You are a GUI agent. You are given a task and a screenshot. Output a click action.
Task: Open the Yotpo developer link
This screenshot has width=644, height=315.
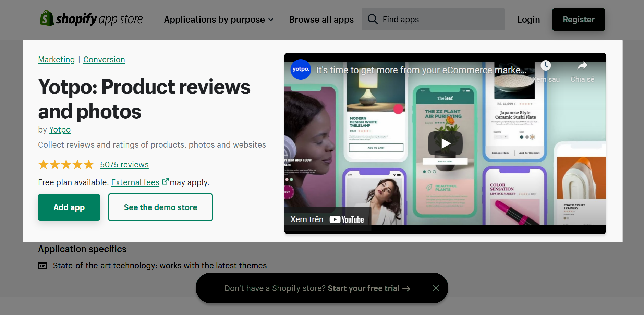[60, 130]
